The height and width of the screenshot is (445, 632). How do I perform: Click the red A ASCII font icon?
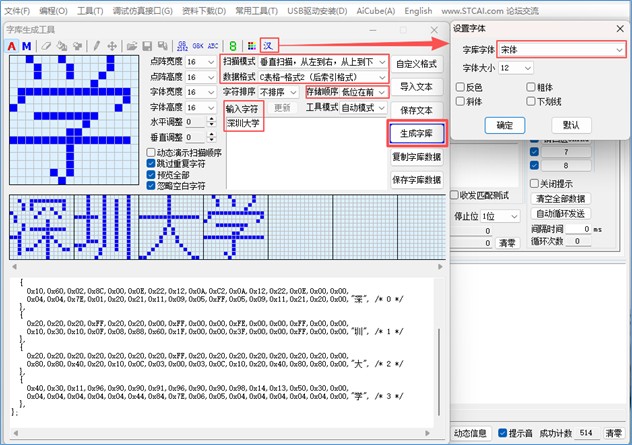(x=12, y=46)
